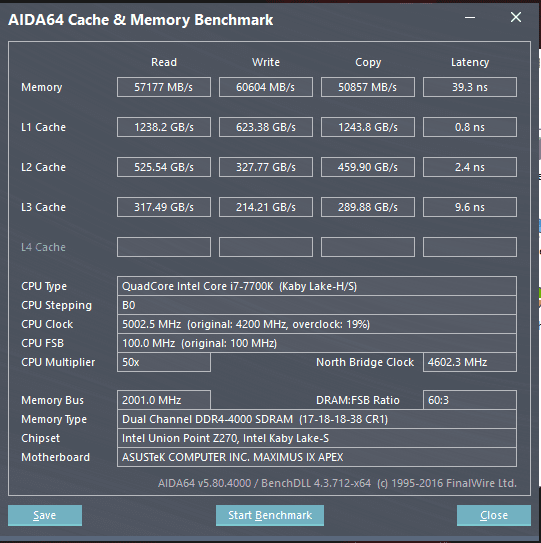Click the empty L4 Cache Copy field
Screen dimensions: 541x543
pyautogui.click(x=368, y=247)
